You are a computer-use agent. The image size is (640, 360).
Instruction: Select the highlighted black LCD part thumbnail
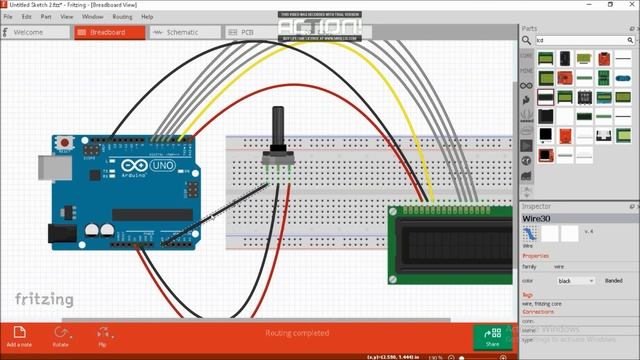pos(546,97)
